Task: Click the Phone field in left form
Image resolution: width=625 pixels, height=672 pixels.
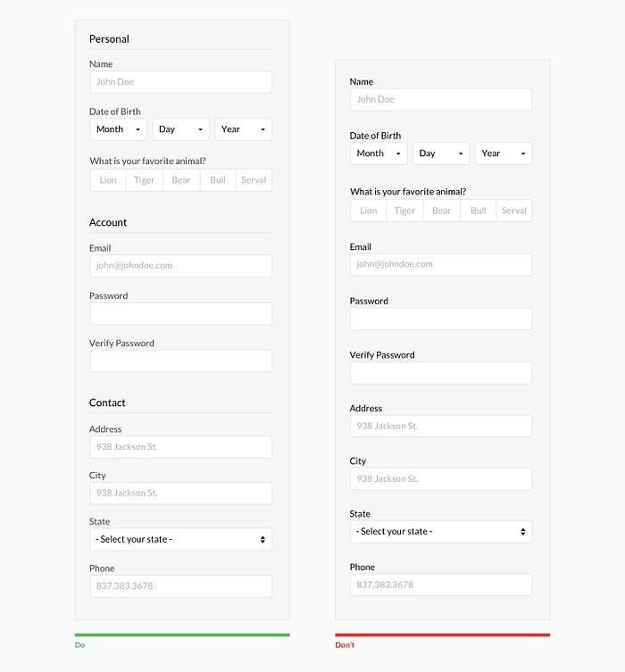Action: pos(181,586)
